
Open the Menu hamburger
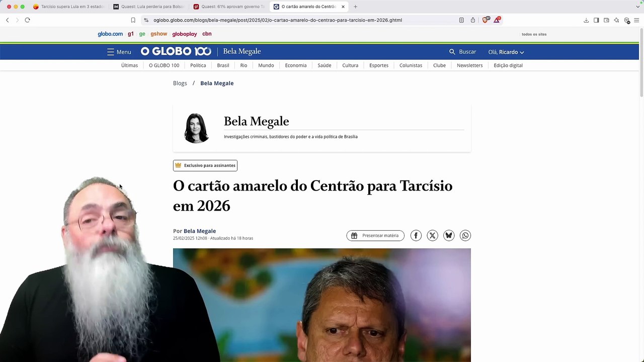pyautogui.click(x=119, y=52)
